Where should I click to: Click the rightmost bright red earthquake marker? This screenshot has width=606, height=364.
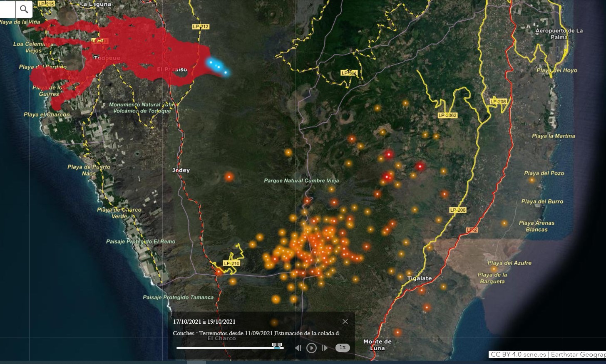[420, 167]
